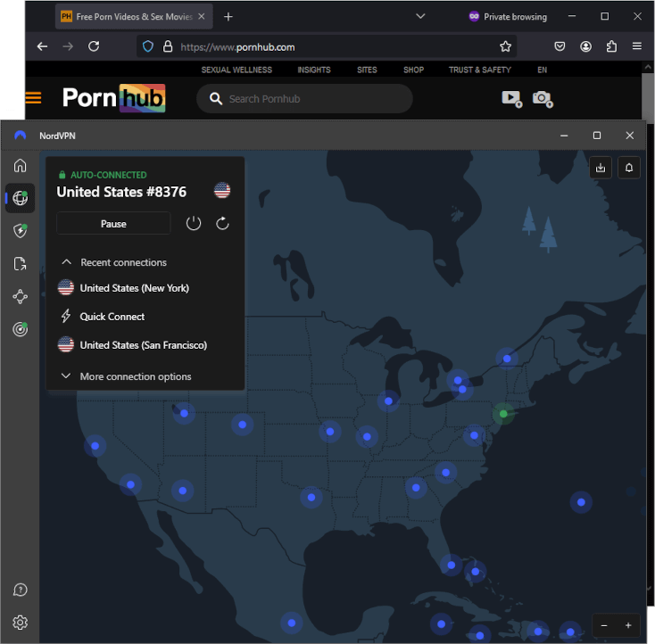Click the green connected server dot on map

point(503,414)
